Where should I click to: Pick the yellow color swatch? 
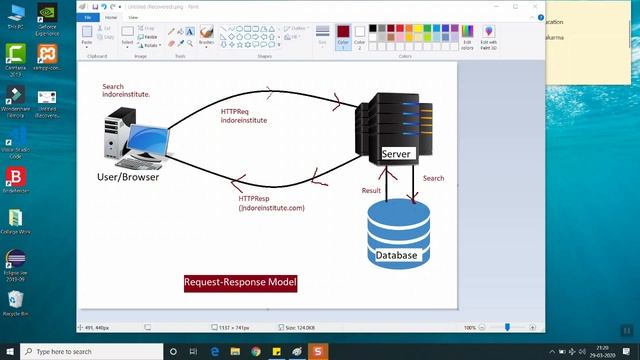pyautogui.click(x=418, y=28)
